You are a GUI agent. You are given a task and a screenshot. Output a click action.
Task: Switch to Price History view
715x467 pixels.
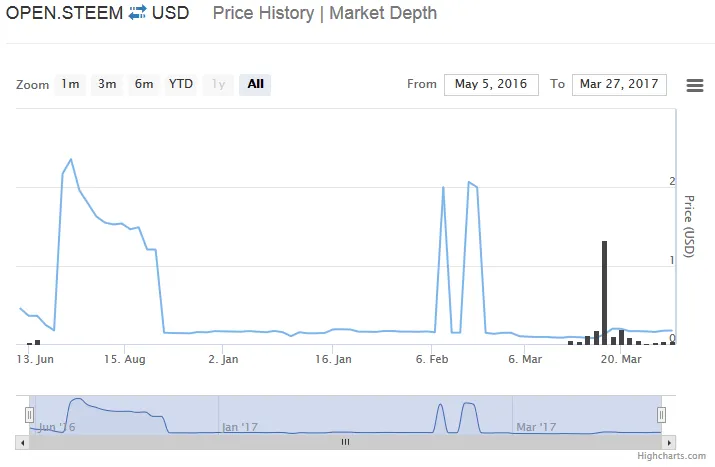click(263, 13)
